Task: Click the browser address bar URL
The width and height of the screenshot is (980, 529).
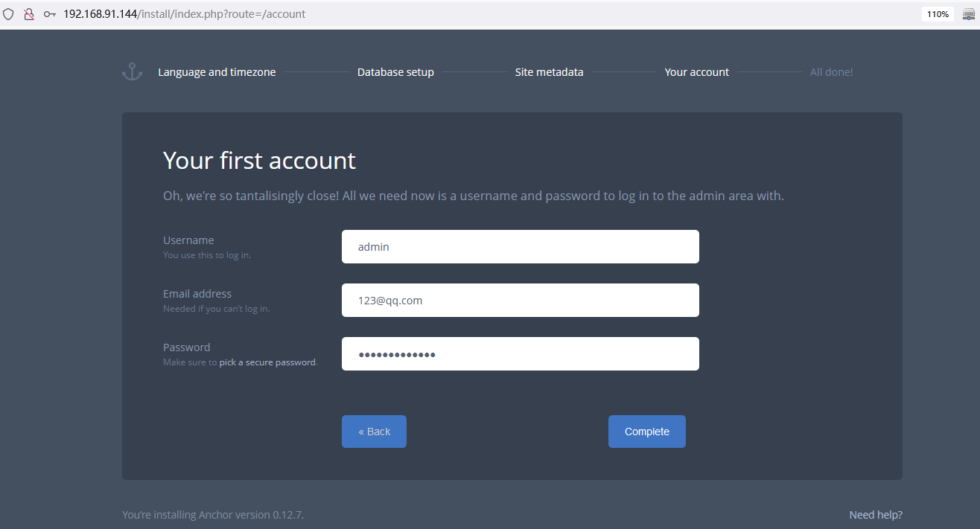Action: pos(184,14)
